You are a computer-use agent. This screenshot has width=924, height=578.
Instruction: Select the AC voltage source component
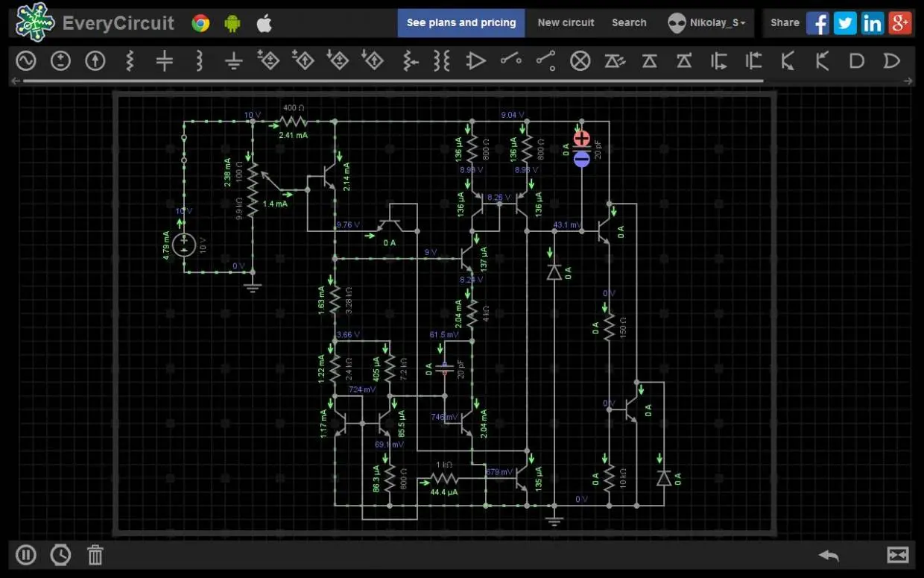pos(26,61)
